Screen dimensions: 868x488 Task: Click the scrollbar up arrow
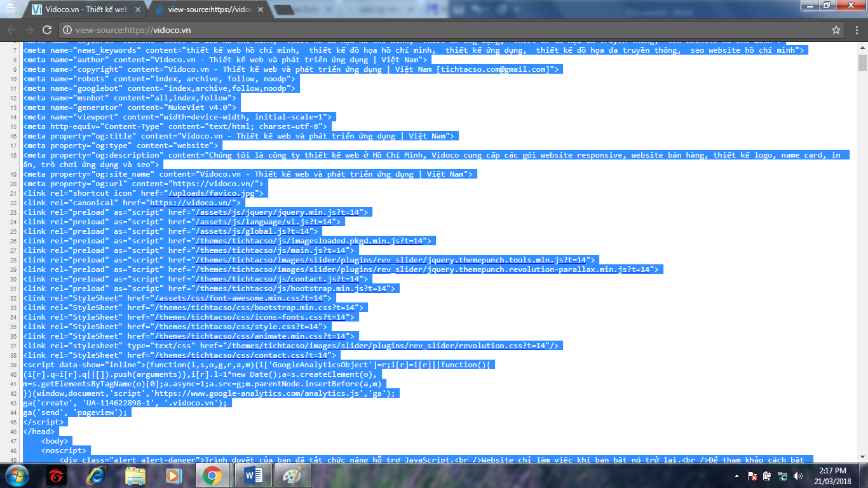pyautogui.click(x=862, y=48)
